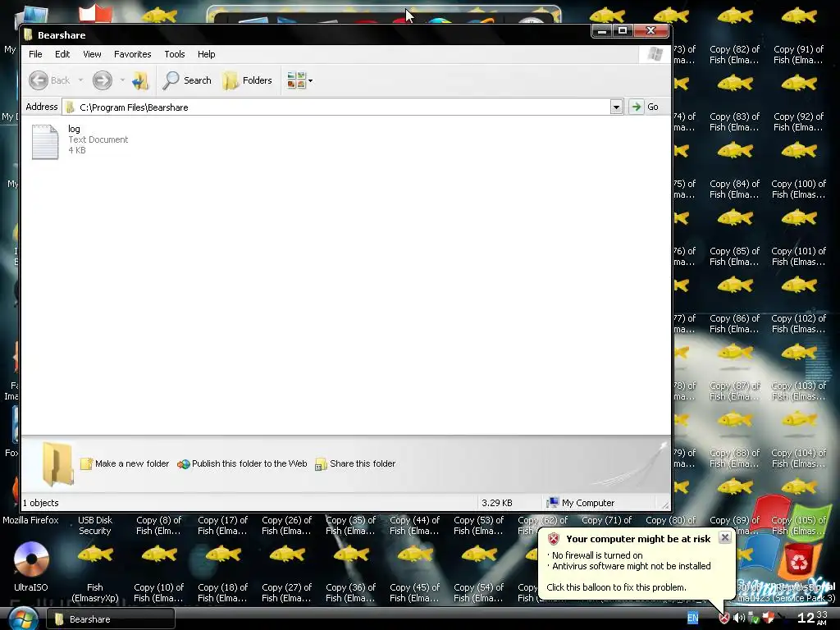Viewport: 840px width, 630px height.
Task: Click My Computer zone in status bar
Action: point(580,503)
